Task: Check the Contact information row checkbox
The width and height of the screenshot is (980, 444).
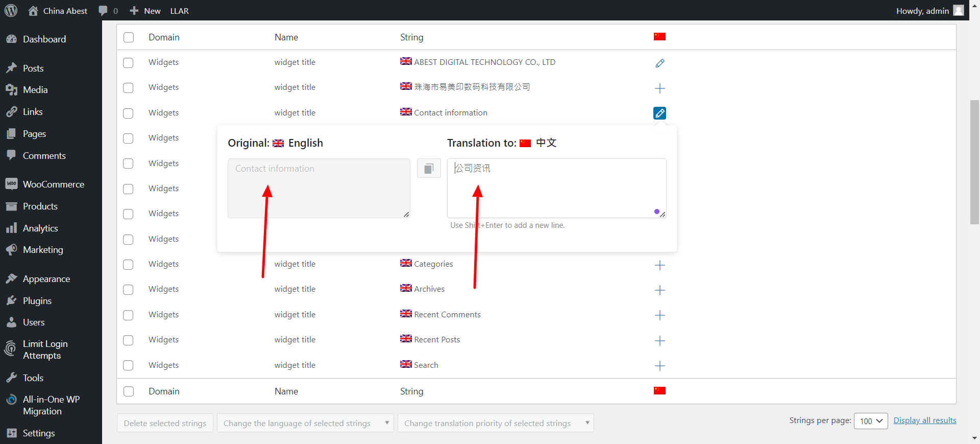Action: click(x=128, y=113)
